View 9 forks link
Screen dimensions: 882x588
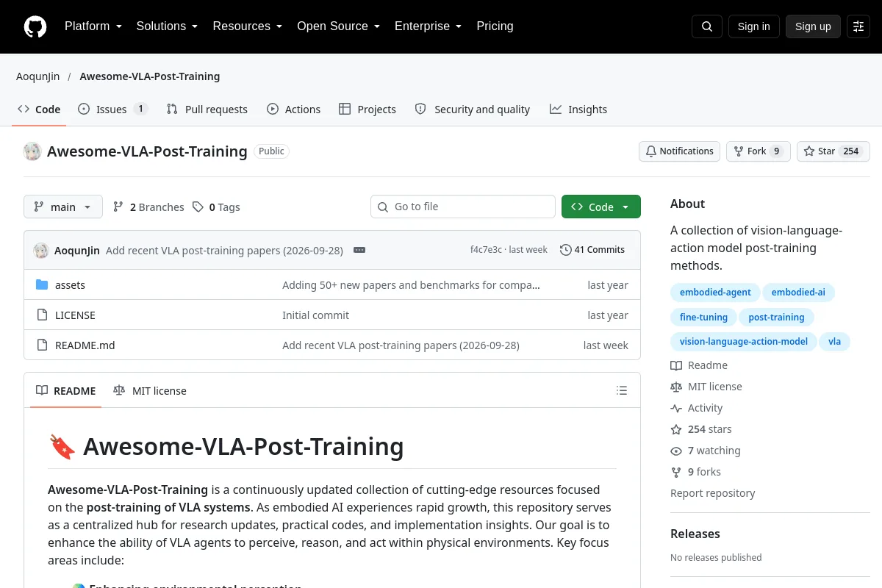coord(695,472)
